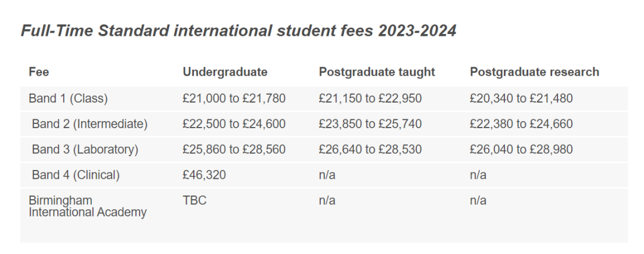Click the £26,040 to £28,980 research fee
Screen dimensions: 644x254
(521, 150)
